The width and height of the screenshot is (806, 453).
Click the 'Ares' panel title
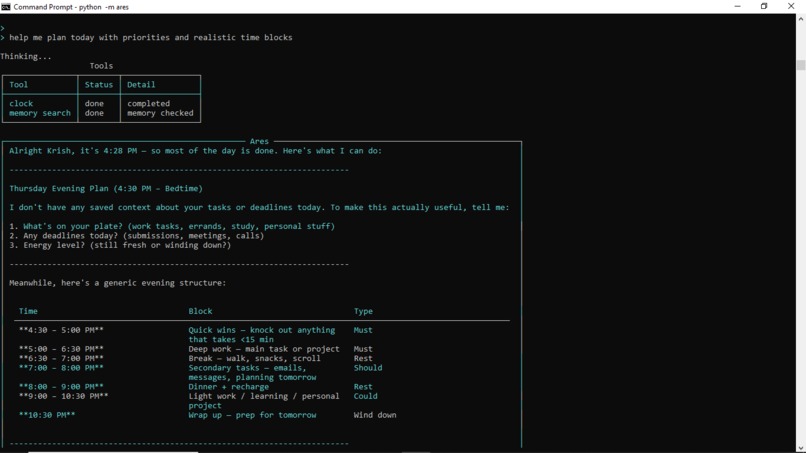pos(259,141)
